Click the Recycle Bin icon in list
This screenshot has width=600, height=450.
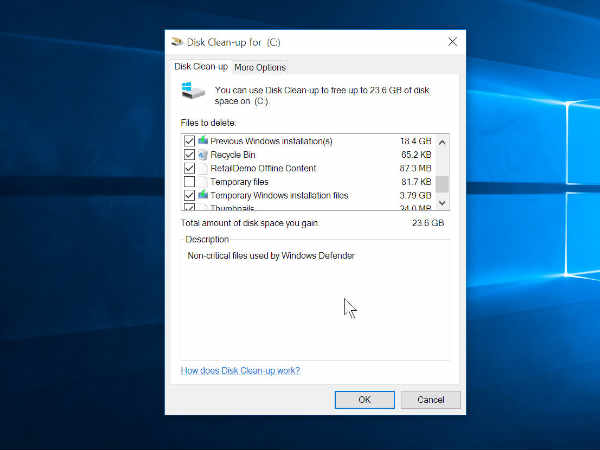click(x=203, y=155)
